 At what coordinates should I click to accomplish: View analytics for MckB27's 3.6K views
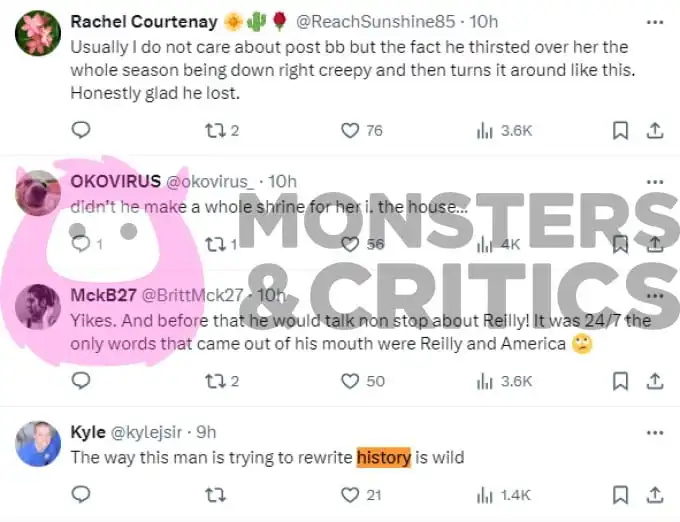(x=504, y=382)
